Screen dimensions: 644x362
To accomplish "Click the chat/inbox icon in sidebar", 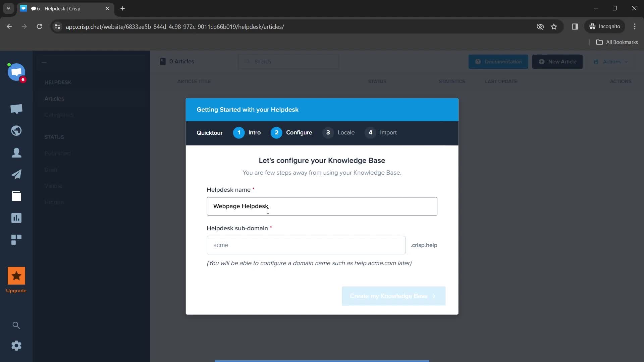I will pos(16,109).
